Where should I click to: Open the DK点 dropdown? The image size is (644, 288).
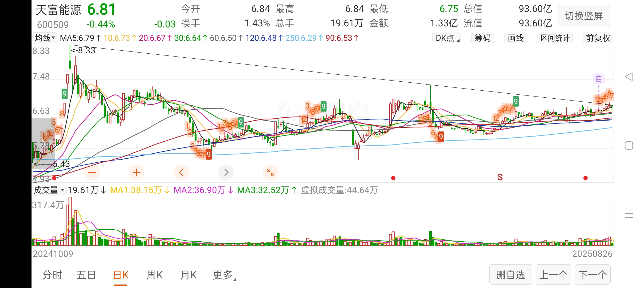447,38
